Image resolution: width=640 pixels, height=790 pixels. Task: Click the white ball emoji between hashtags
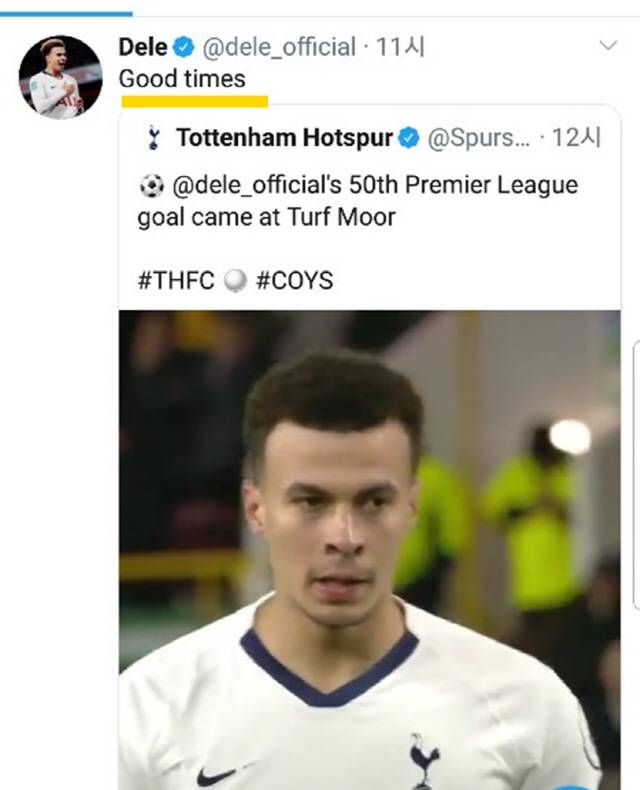coord(235,281)
